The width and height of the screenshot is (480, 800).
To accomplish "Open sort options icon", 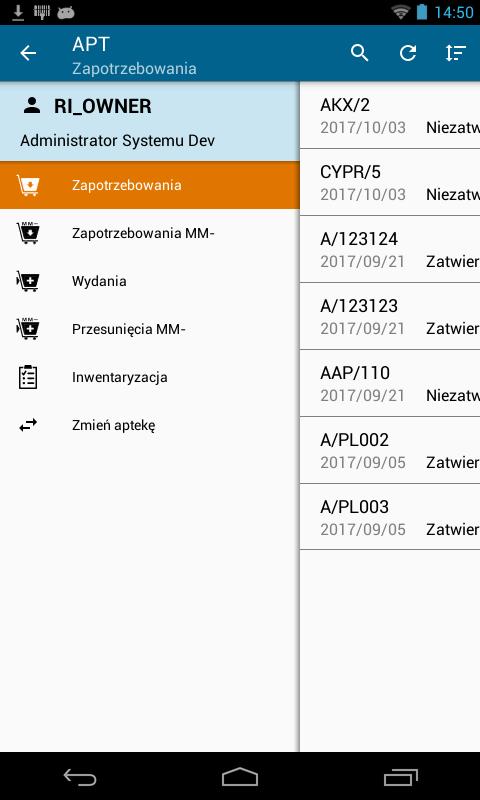I will [x=456, y=53].
